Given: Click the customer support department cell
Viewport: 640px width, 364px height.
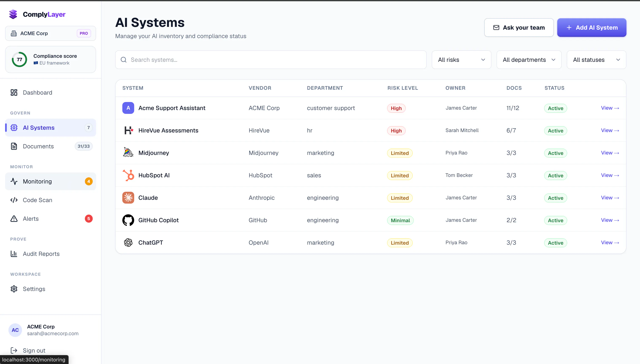Looking at the screenshot, I should (331, 108).
